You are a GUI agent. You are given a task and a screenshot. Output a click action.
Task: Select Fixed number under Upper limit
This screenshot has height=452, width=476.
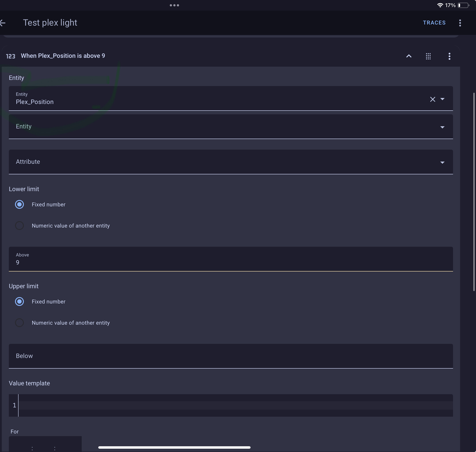coord(19,301)
